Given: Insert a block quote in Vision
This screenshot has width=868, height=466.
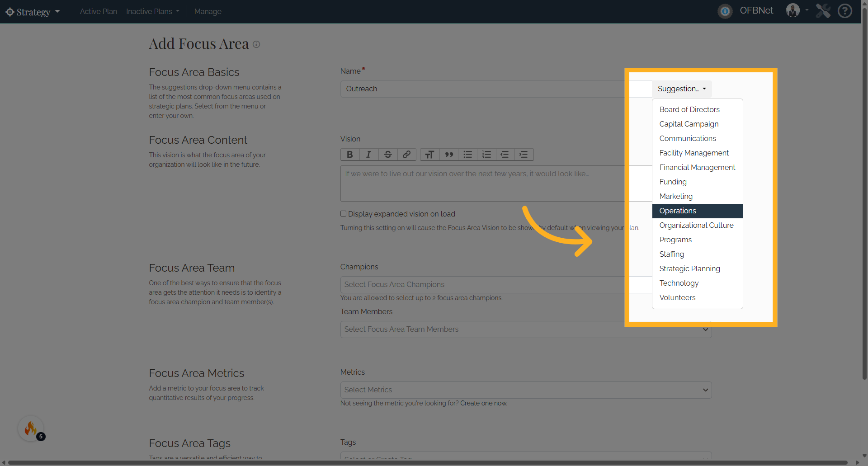Looking at the screenshot, I should click(449, 155).
